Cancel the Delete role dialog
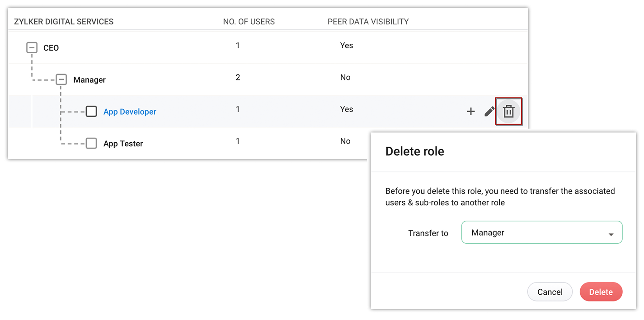644x320 pixels. coord(550,292)
